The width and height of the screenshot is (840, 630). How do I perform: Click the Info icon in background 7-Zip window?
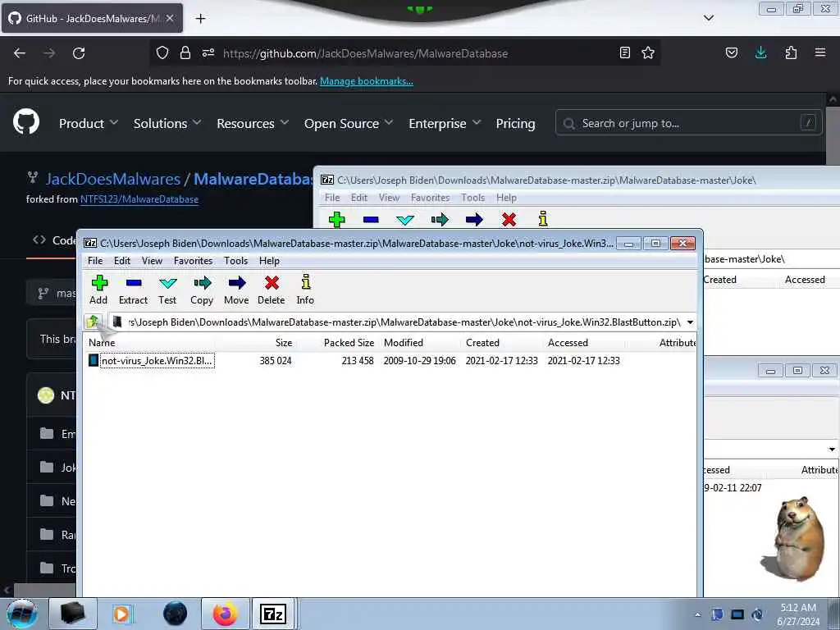pyautogui.click(x=543, y=218)
